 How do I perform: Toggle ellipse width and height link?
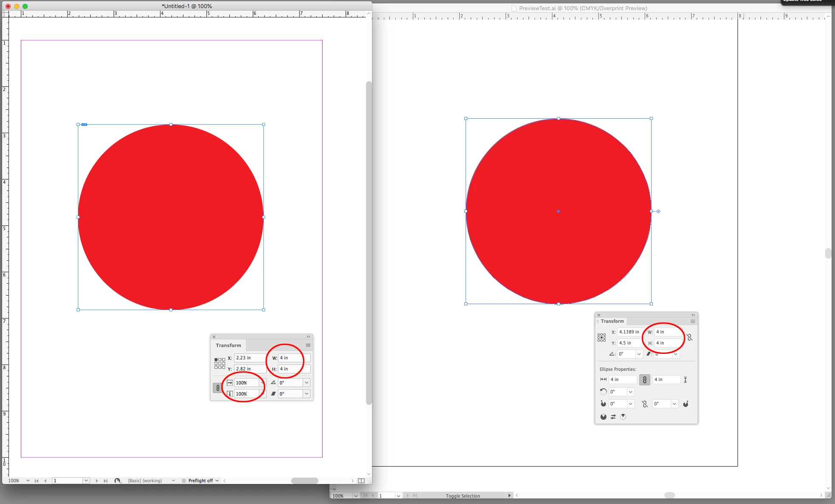point(644,380)
